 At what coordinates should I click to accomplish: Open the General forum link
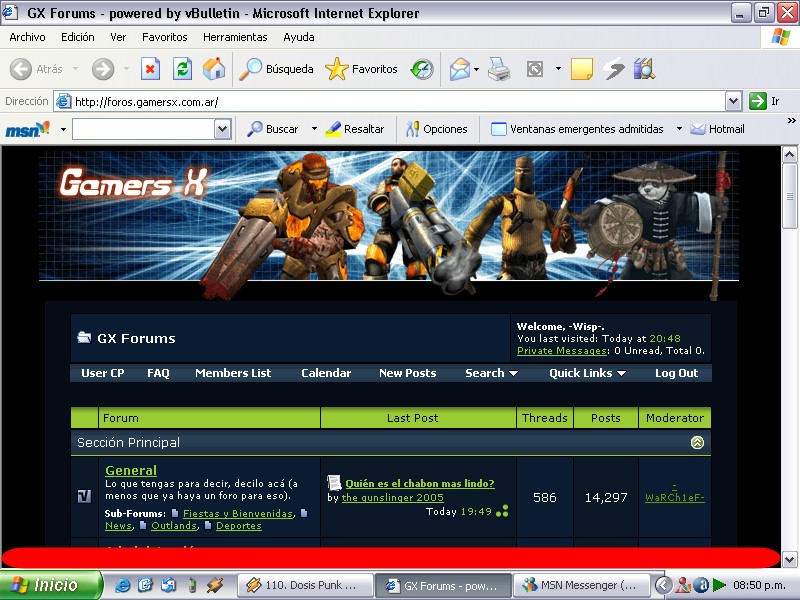click(131, 470)
